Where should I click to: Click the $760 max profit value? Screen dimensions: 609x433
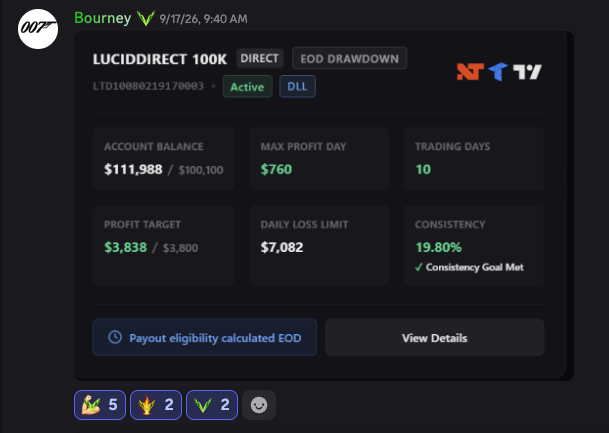point(276,169)
